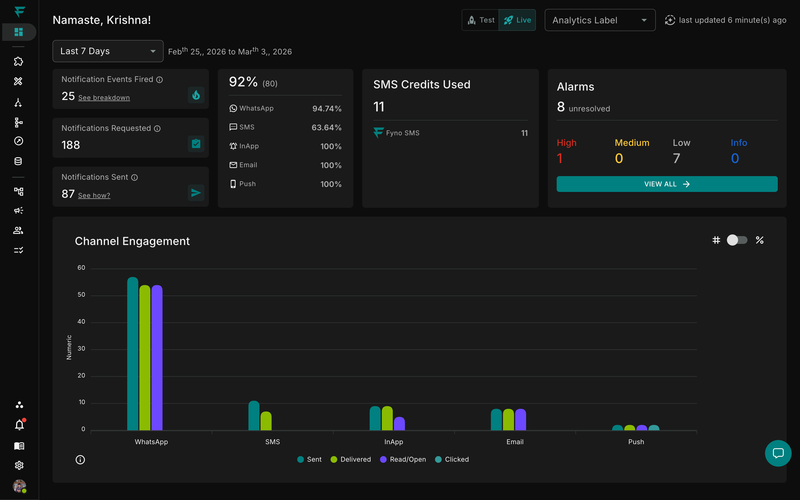Open the Last 7 Days dropdown

click(x=108, y=51)
